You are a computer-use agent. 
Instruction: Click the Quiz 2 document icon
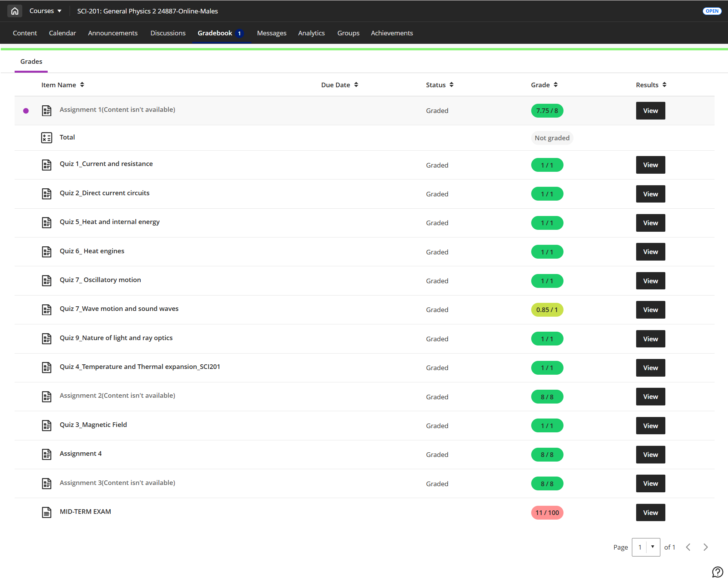pos(47,194)
